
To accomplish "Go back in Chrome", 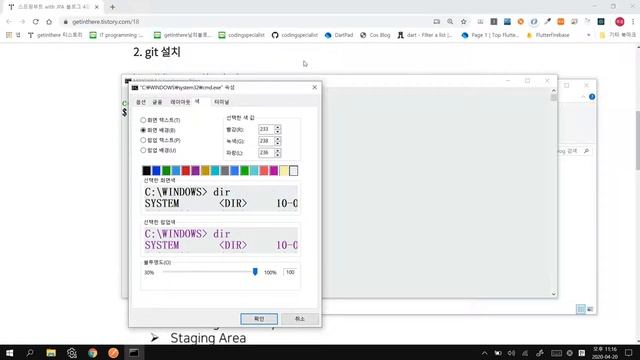I will point(9,22).
